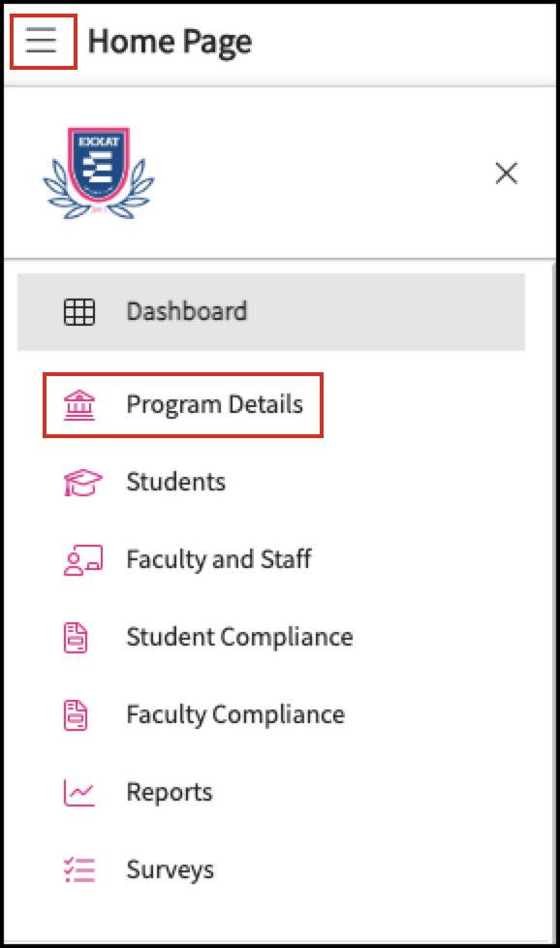
Task: Select the Reports text label
Action: click(x=170, y=792)
